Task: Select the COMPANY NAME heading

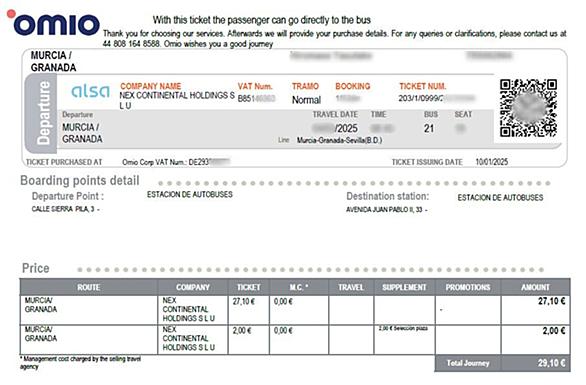Action: (151, 86)
